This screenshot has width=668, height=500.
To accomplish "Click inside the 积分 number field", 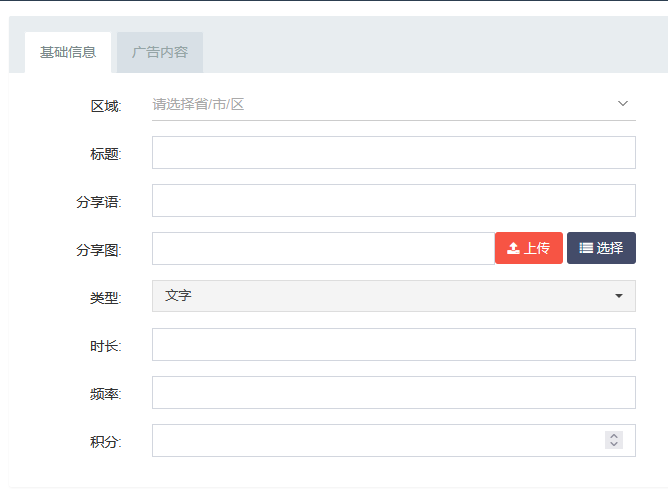I will (x=375, y=441).
